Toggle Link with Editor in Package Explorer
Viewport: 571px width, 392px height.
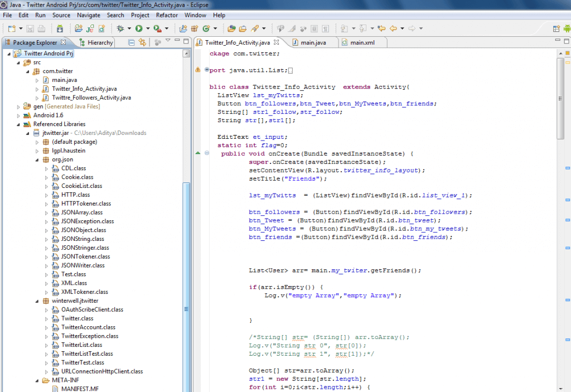coord(143,42)
